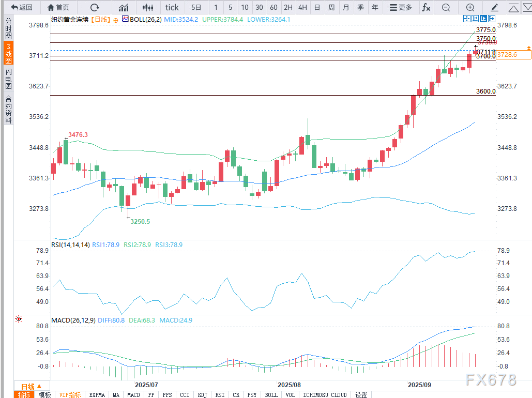Zoom out the chart with minus magnifier
This screenshot has width=532, height=398.
[446, 7]
